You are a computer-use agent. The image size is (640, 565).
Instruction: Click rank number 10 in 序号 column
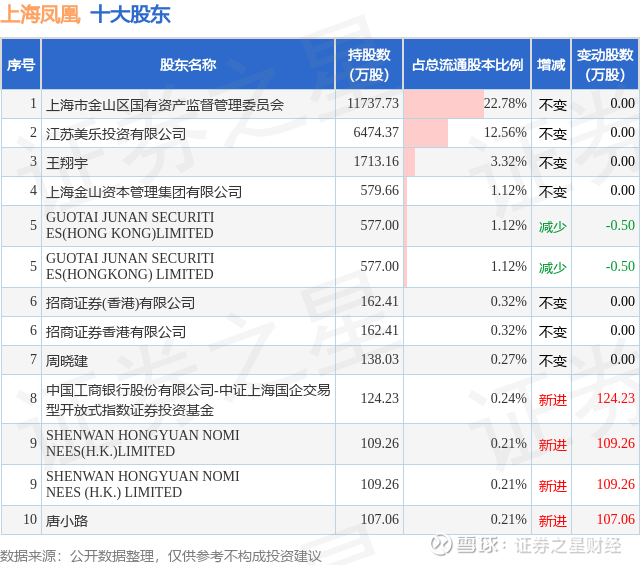tap(30, 519)
